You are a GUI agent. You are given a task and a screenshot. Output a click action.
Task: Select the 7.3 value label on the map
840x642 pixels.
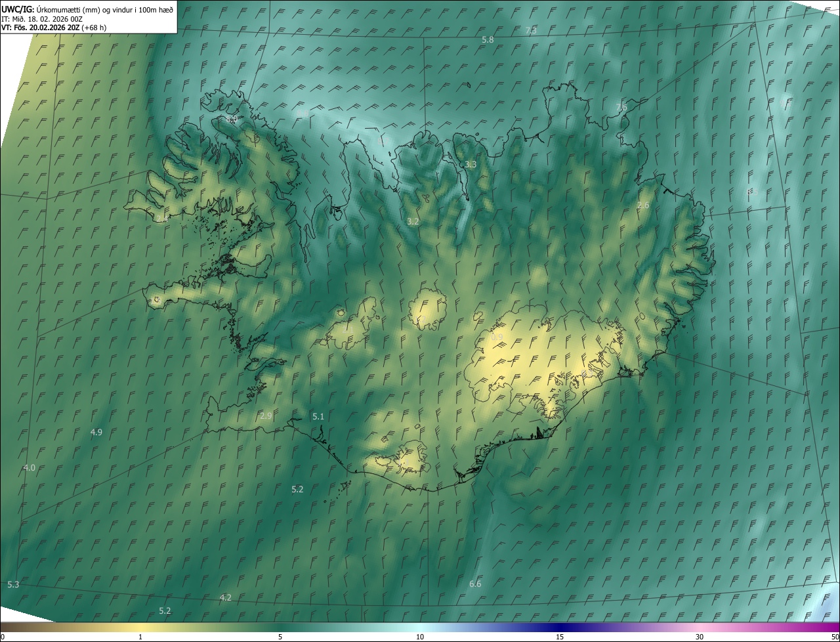tap(532, 31)
